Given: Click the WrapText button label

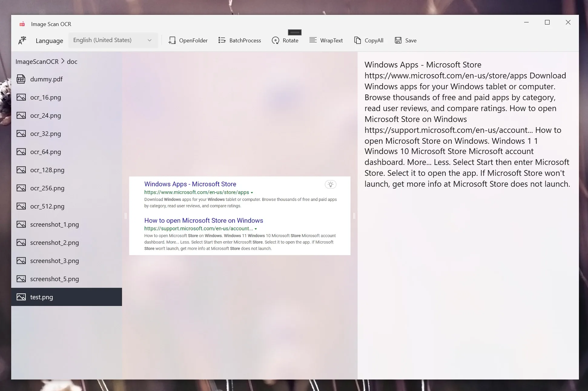Looking at the screenshot, I should tap(331, 41).
